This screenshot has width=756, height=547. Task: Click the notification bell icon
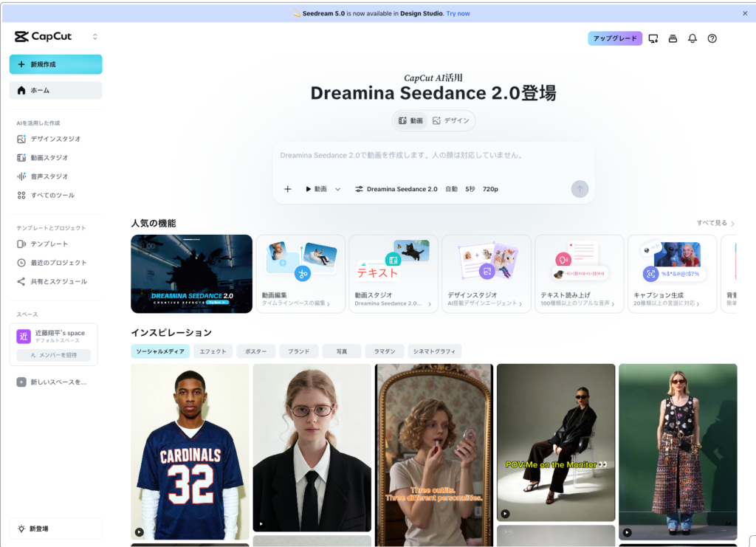pos(693,38)
